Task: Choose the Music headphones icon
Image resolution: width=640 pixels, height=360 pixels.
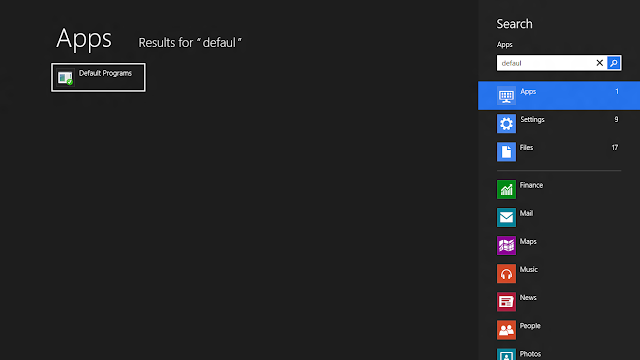Action: pyautogui.click(x=506, y=274)
